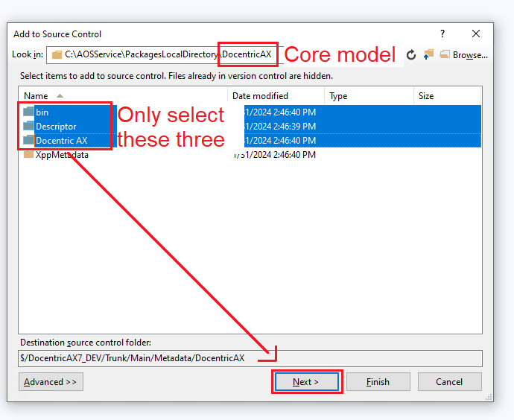Image resolution: width=514 pixels, height=420 pixels.
Task: Sort the list by the Name column
Action: (x=123, y=96)
